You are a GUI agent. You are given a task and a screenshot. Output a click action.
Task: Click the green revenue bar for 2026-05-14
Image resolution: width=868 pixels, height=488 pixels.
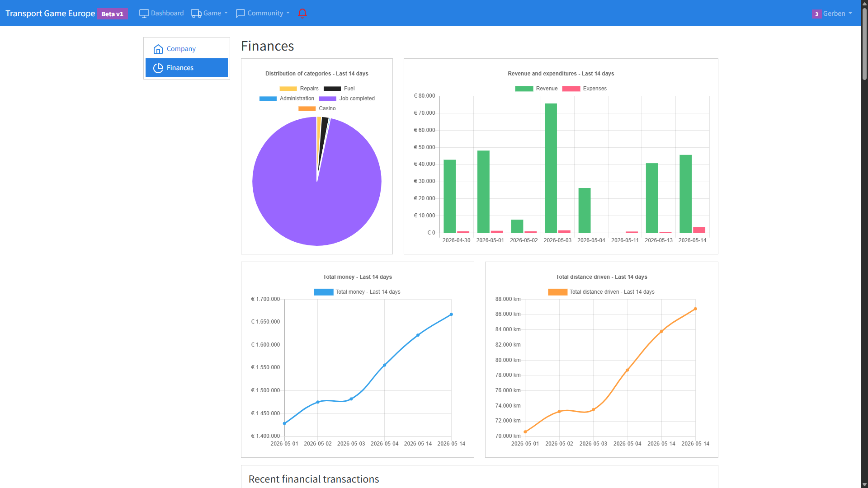click(685, 194)
